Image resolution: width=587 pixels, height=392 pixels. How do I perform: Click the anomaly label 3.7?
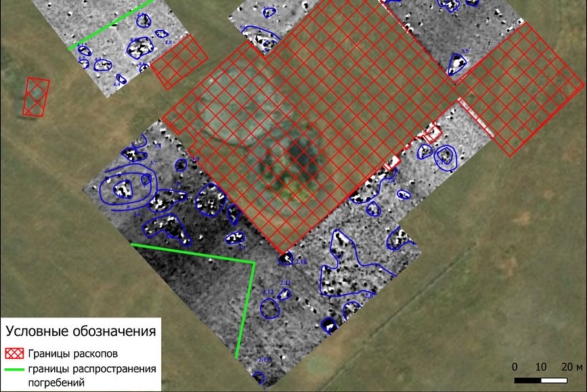(153, 163)
